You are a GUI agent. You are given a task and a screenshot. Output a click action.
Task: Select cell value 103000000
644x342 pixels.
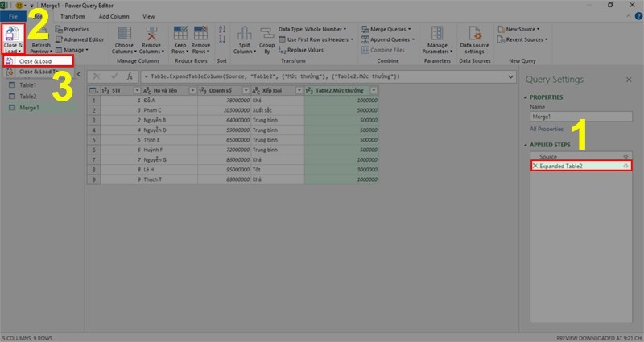(x=225, y=110)
